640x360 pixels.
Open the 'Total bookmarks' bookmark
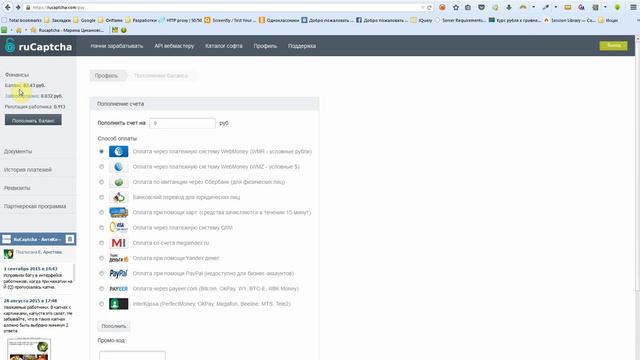22,20
